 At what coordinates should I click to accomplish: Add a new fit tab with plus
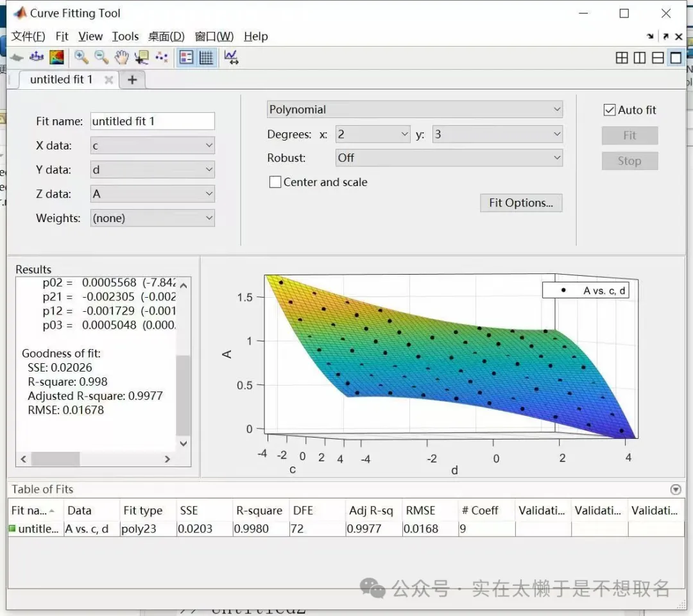click(x=132, y=80)
